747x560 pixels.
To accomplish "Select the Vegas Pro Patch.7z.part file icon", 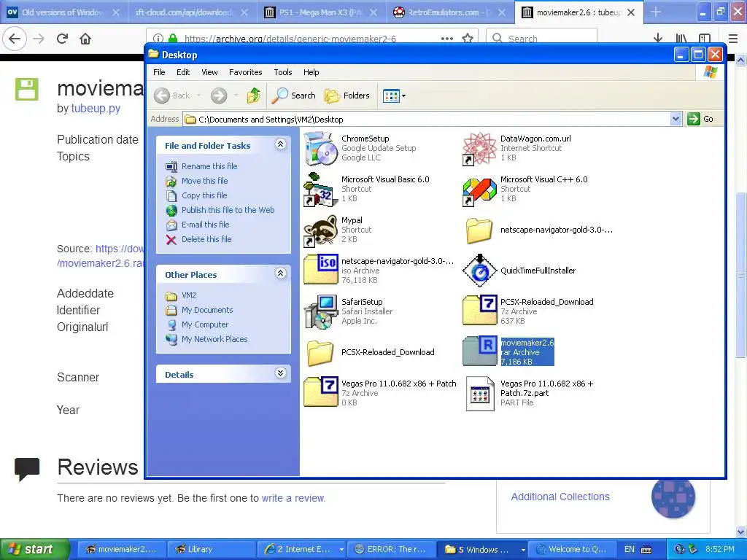I will tap(479, 393).
